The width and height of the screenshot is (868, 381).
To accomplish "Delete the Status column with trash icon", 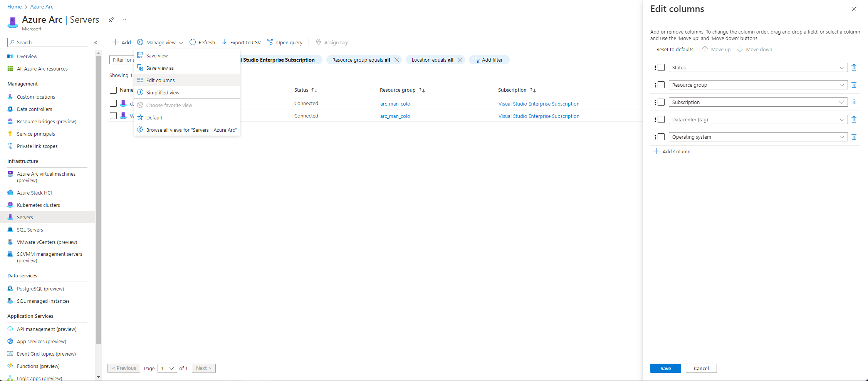I will pyautogui.click(x=854, y=67).
